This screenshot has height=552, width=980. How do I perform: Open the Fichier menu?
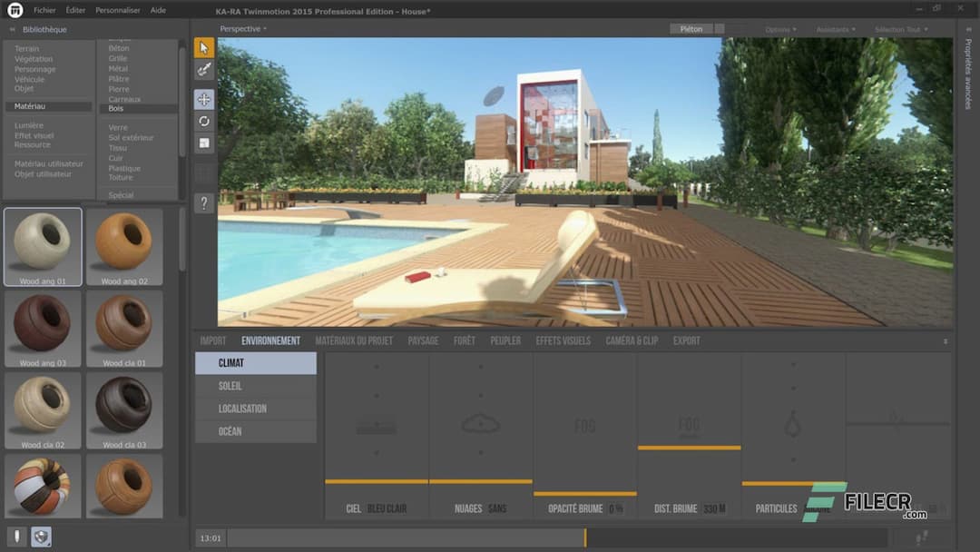click(x=44, y=10)
